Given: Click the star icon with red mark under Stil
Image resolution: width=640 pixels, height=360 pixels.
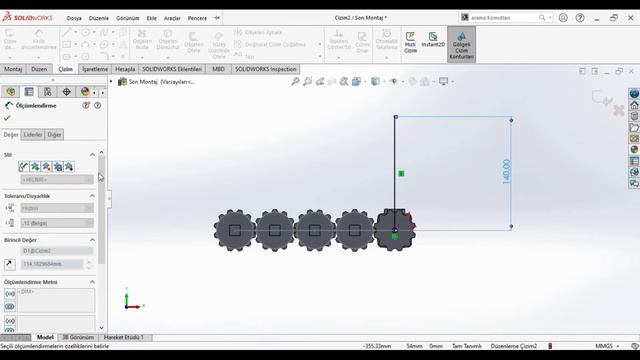Looking at the screenshot, I should [47, 167].
